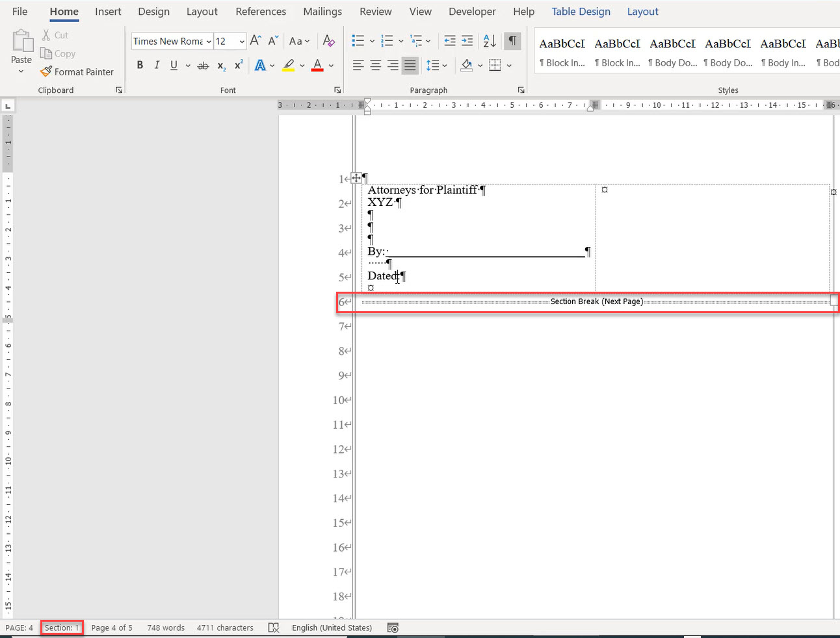Screen dimensions: 840x638
Task: Enable italic formatting
Action: click(156, 65)
